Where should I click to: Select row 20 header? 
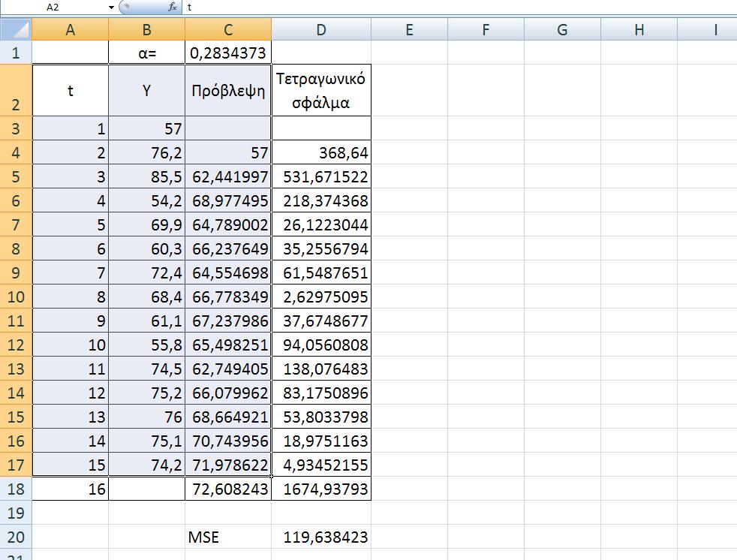(16, 537)
